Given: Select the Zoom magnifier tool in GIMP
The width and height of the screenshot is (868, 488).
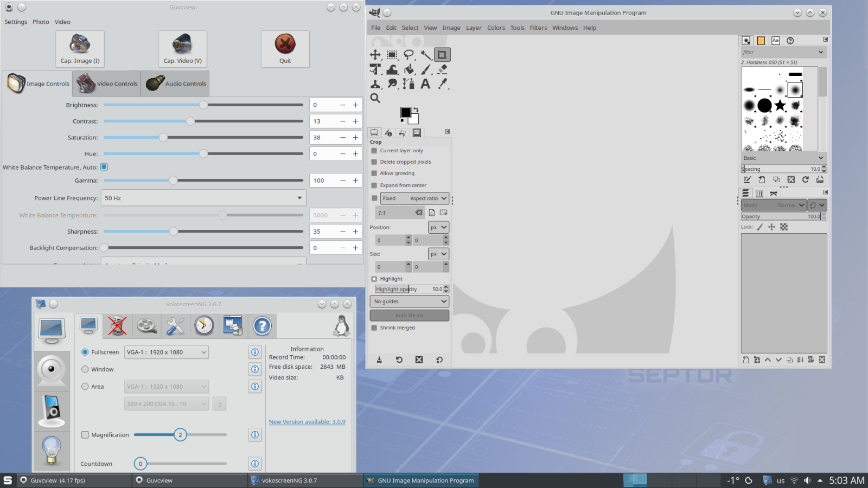Looking at the screenshot, I should [x=375, y=98].
